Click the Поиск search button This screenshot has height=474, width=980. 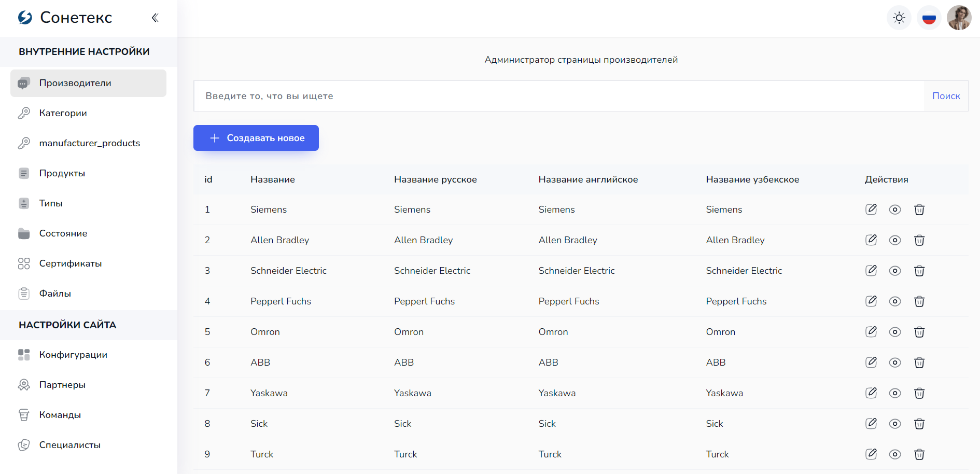(x=946, y=96)
